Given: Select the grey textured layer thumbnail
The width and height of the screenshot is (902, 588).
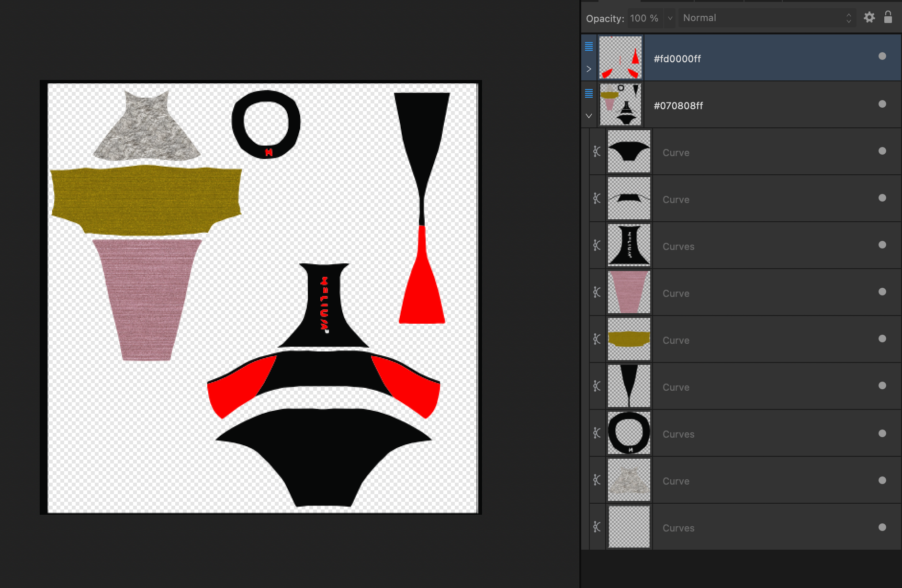Looking at the screenshot, I should pos(629,480).
